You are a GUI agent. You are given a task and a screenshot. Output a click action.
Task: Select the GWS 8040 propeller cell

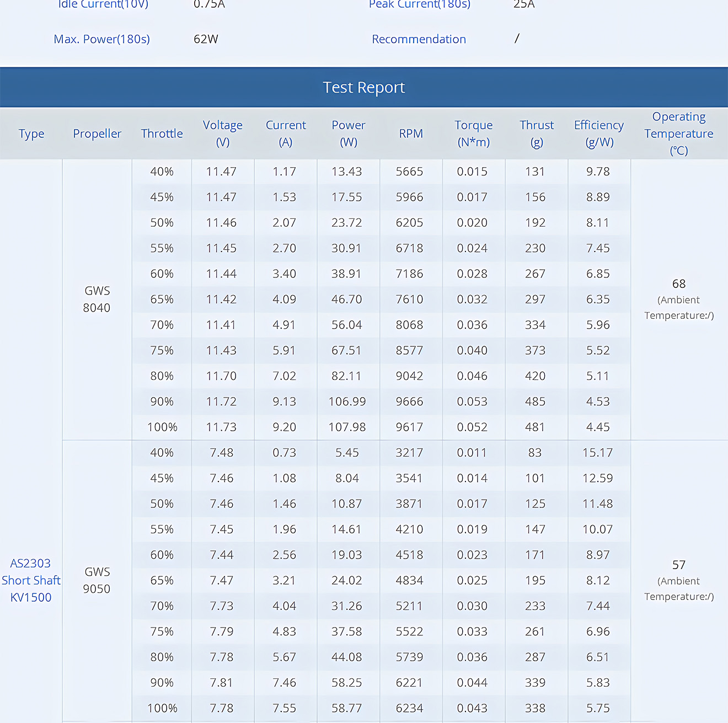[x=97, y=299]
